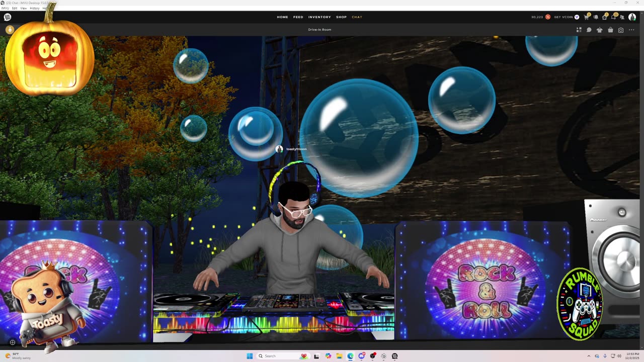The width and height of the screenshot is (644, 362).
Task: Open the IMVU logo home icon
Action: click(x=8, y=17)
